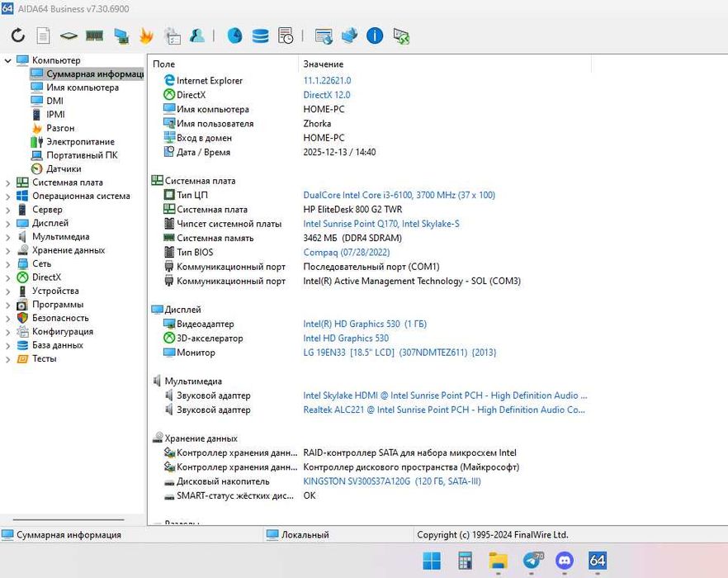Screen dimensions: 728x578
Task: Open Windows Start menu on taskbar
Action: coord(432,561)
